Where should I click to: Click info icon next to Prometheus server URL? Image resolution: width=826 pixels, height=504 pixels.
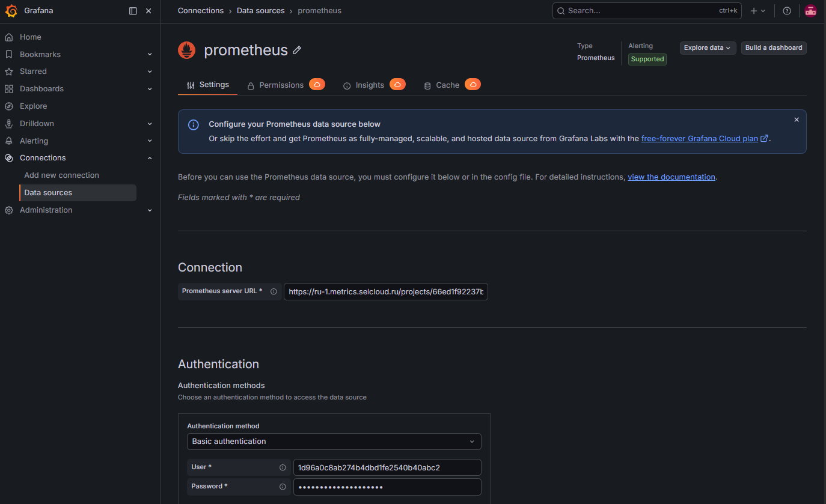pos(274,291)
